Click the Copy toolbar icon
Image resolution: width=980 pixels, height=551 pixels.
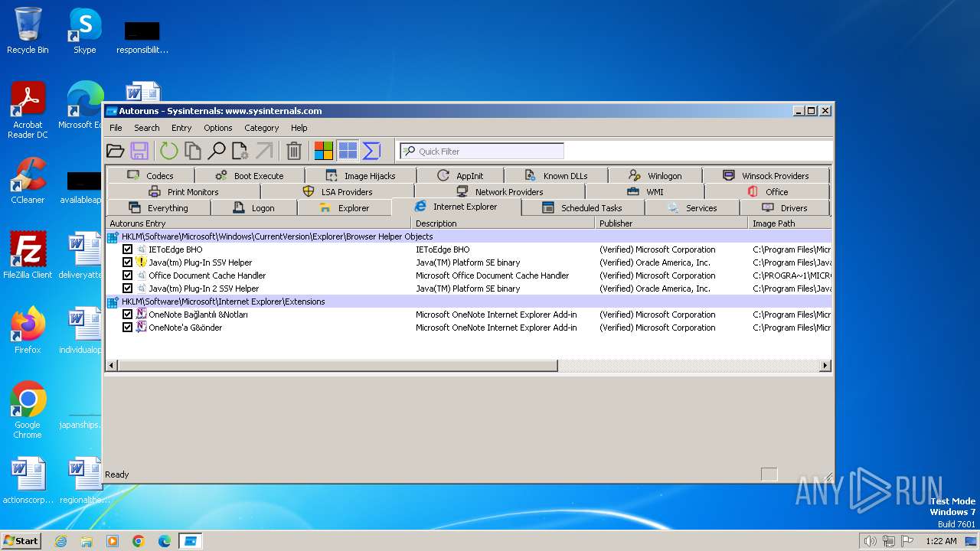pos(193,151)
